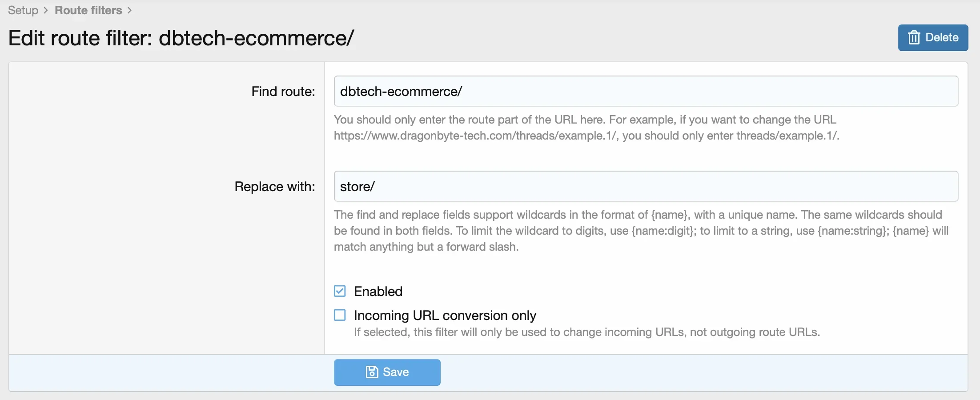Tick Incoming URL conversion only checkbox
The image size is (980, 400).
pyautogui.click(x=340, y=315)
